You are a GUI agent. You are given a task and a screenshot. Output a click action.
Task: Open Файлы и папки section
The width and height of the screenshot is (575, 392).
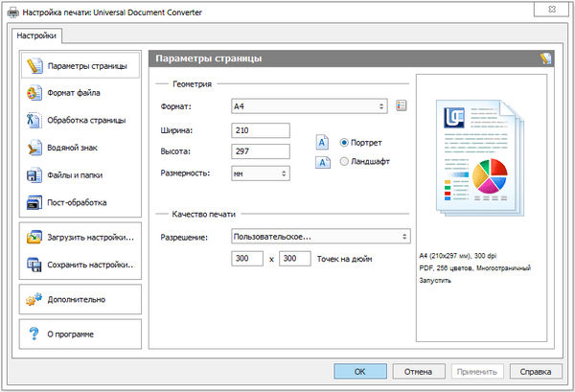pos(80,175)
